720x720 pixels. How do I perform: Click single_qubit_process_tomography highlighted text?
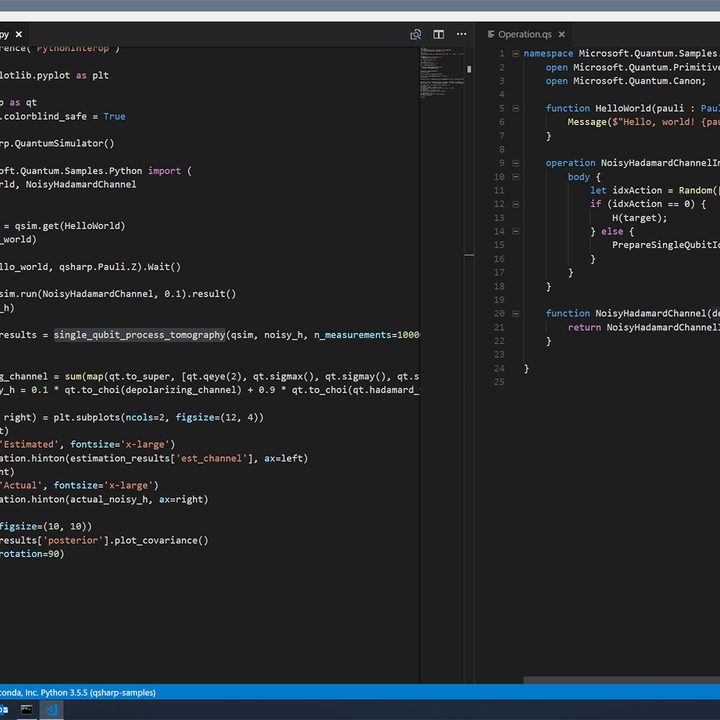point(140,335)
